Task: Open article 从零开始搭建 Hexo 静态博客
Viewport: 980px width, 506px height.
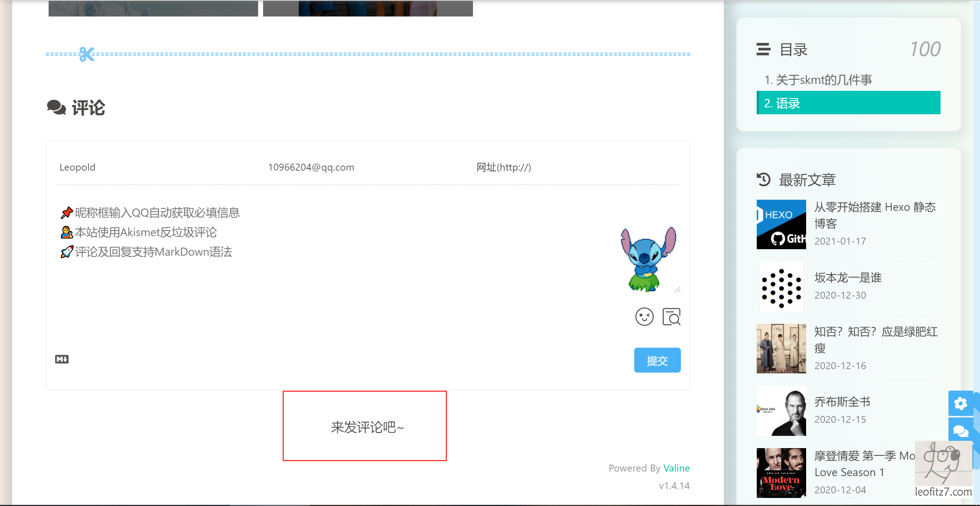Action: pos(874,215)
